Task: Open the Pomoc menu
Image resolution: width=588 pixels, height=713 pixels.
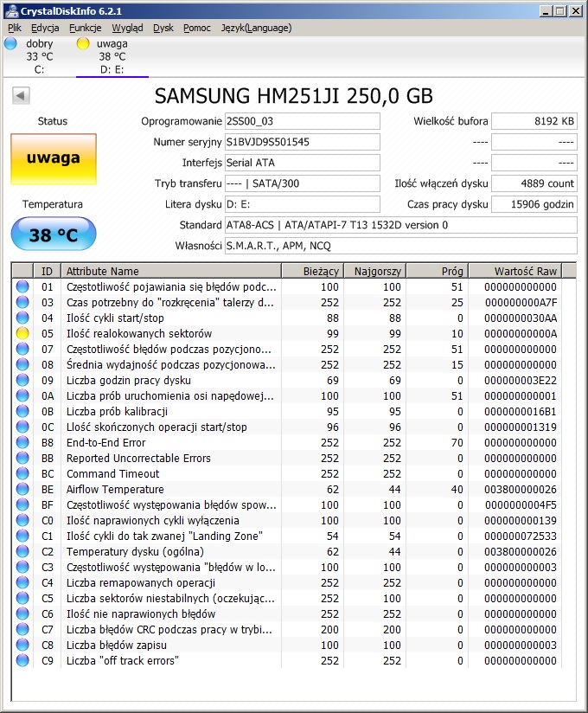Action: 197,29
